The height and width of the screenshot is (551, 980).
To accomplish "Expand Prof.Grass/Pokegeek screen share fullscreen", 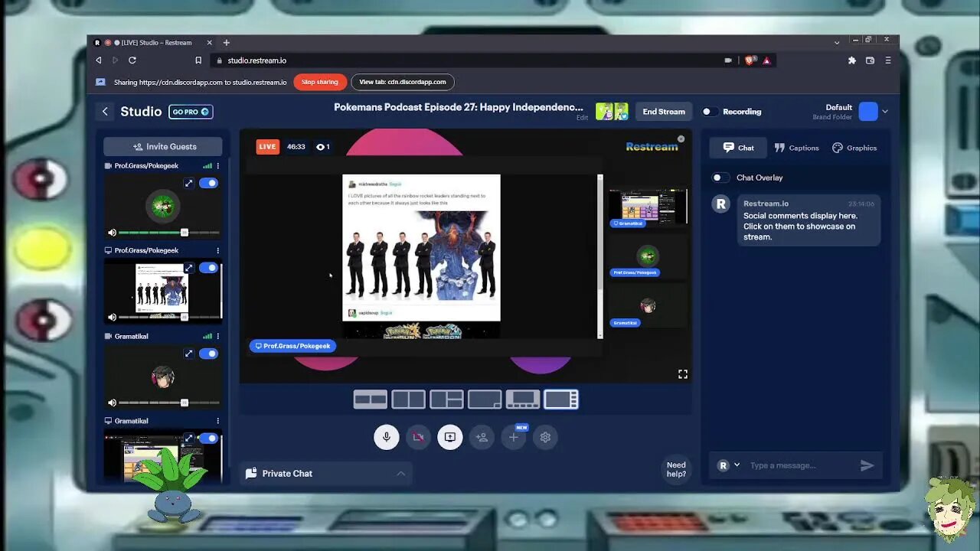I will coord(188,268).
